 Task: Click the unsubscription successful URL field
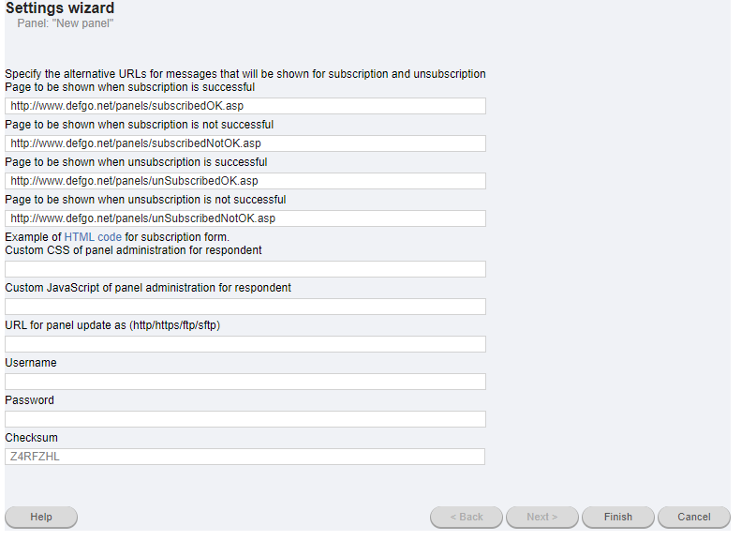point(245,181)
